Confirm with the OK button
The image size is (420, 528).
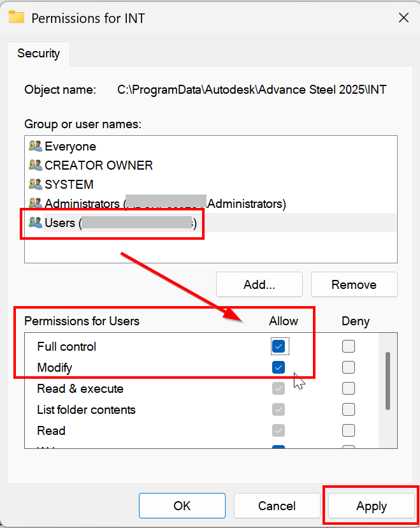point(182,506)
